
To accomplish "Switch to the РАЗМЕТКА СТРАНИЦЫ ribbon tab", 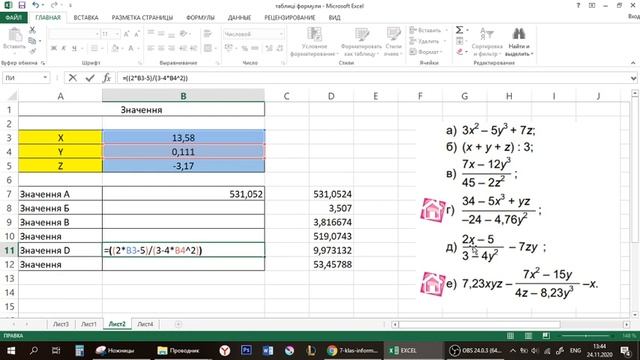I will click(142, 18).
